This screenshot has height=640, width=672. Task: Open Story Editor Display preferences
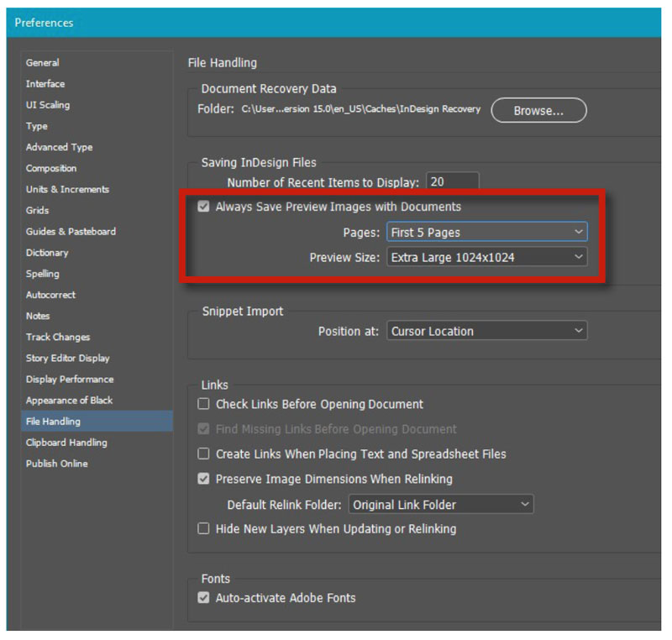68,358
